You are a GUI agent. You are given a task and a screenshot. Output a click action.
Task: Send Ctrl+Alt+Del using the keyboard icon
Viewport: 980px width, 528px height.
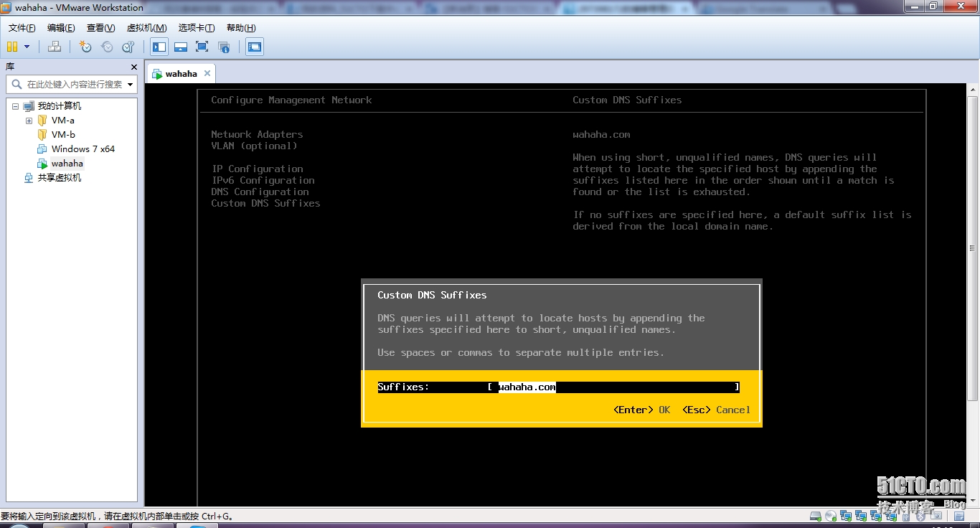click(55, 47)
